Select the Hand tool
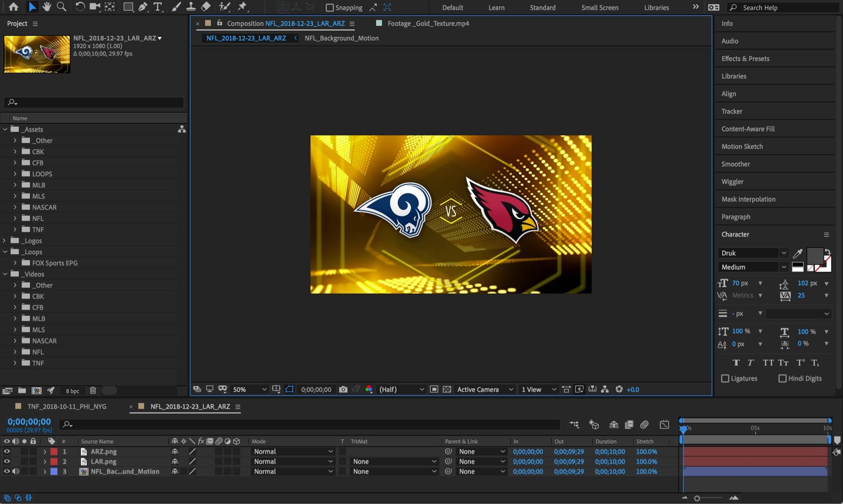843x504 pixels. coord(47,7)
